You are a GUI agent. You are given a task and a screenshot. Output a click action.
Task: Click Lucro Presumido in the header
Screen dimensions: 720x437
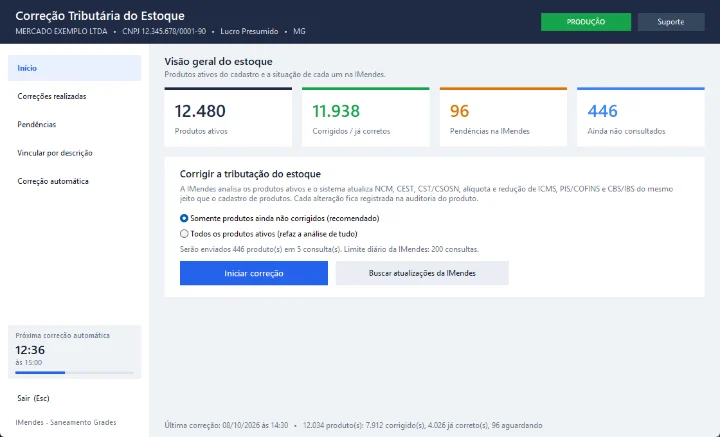pyautogui.click(x=249, y=31)
